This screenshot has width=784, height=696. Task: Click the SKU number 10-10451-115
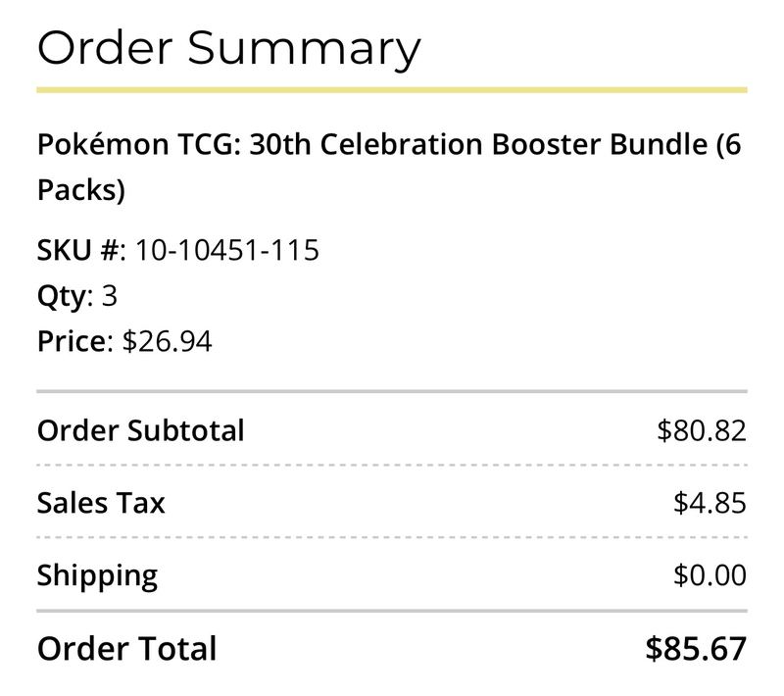[x=227, y=250]
